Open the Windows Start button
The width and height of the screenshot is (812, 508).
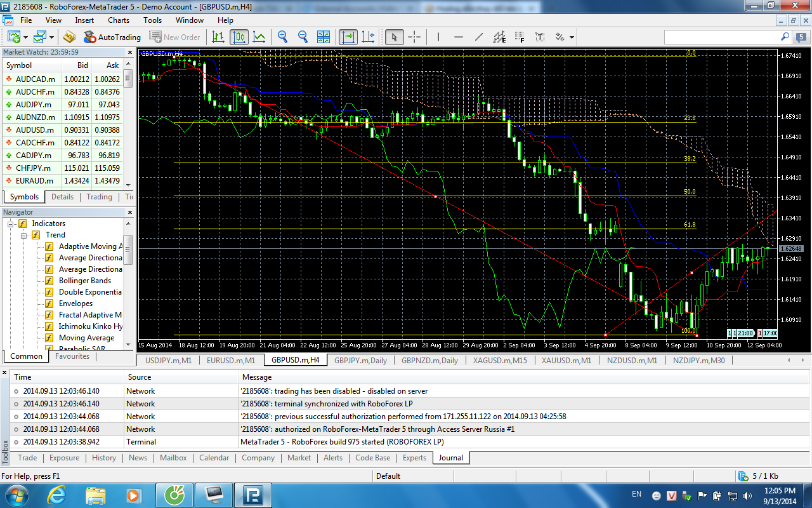[15, 495]
